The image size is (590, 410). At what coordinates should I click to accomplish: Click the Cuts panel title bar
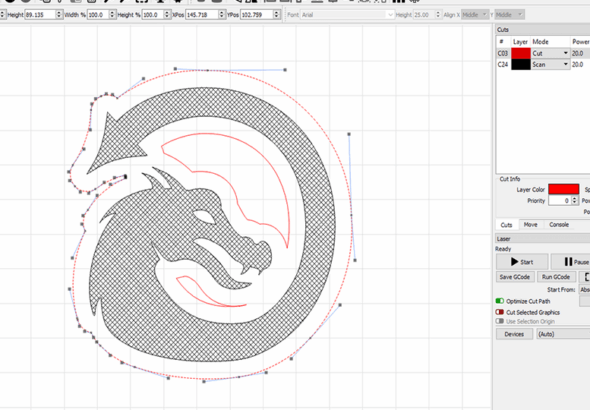(x=543, y=29)
